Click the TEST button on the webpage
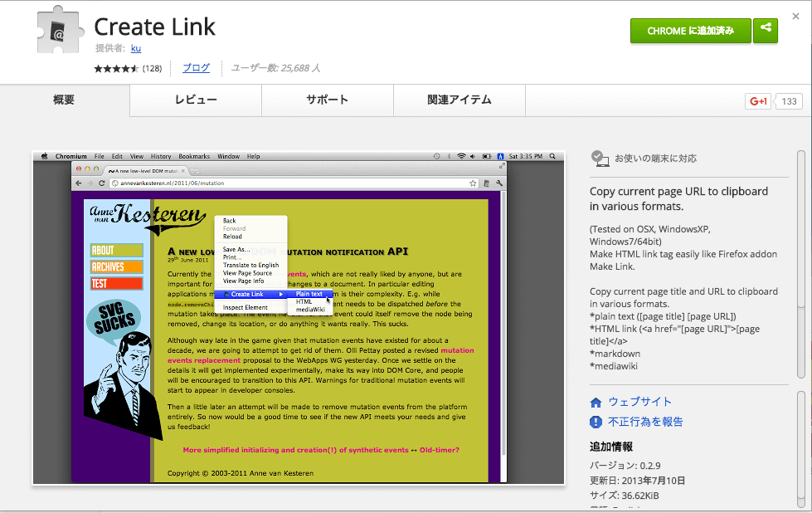Screen dimensions: 812x513 [116, 283]
